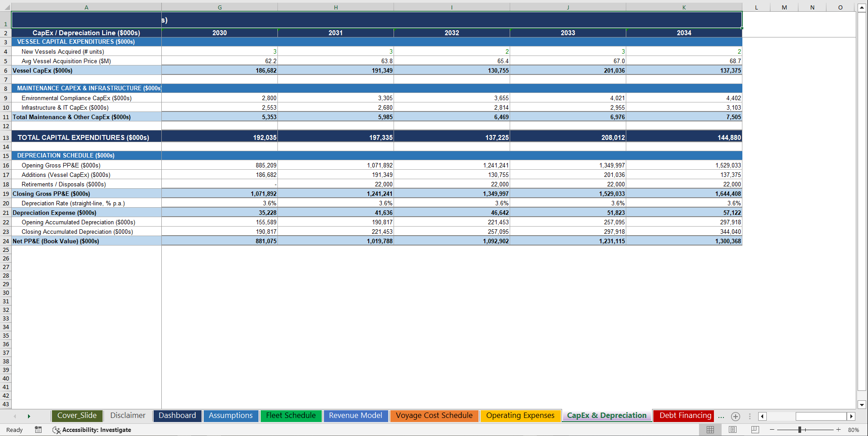Open the macro recording indicator
Image resolution: width=868 pixels, height=436 pixels.
pos(38,430)
